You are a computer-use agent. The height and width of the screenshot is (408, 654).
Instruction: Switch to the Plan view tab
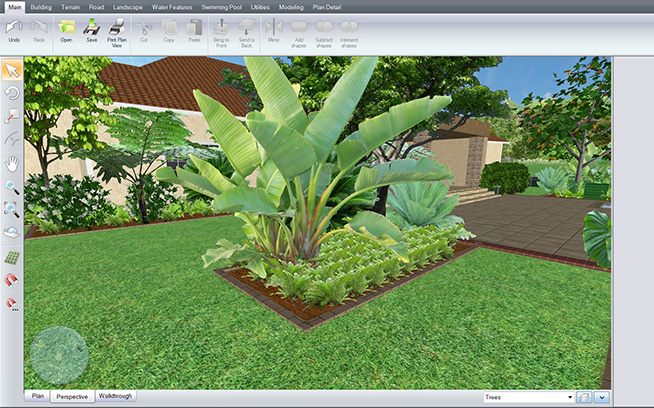click(x=37, y=396)
